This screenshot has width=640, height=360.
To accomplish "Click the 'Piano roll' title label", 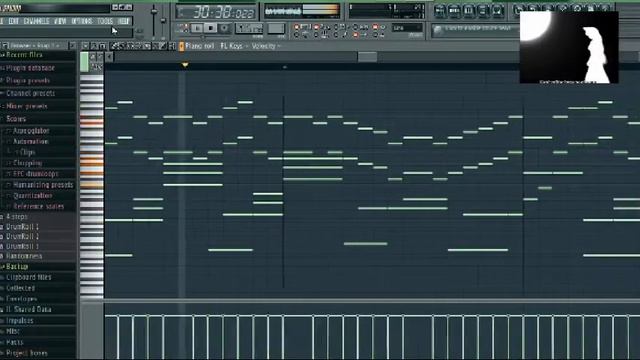I will pyautogui.click(x=200, y=46).
